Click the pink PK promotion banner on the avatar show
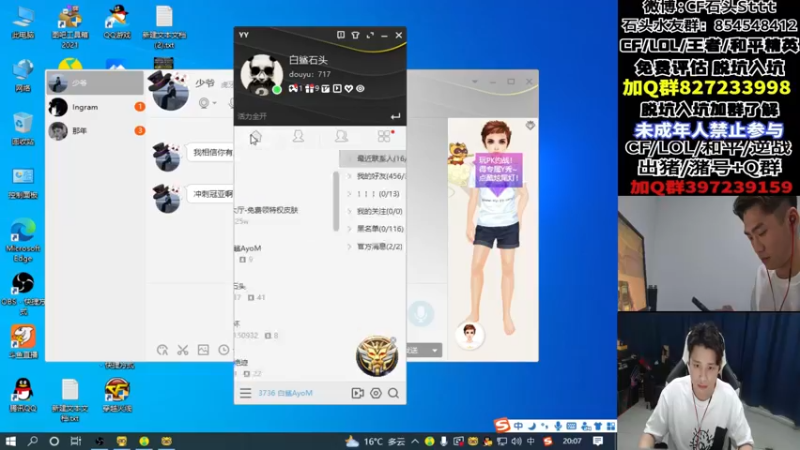This screenshot has height=450, width=800. (x=498, y=169)
